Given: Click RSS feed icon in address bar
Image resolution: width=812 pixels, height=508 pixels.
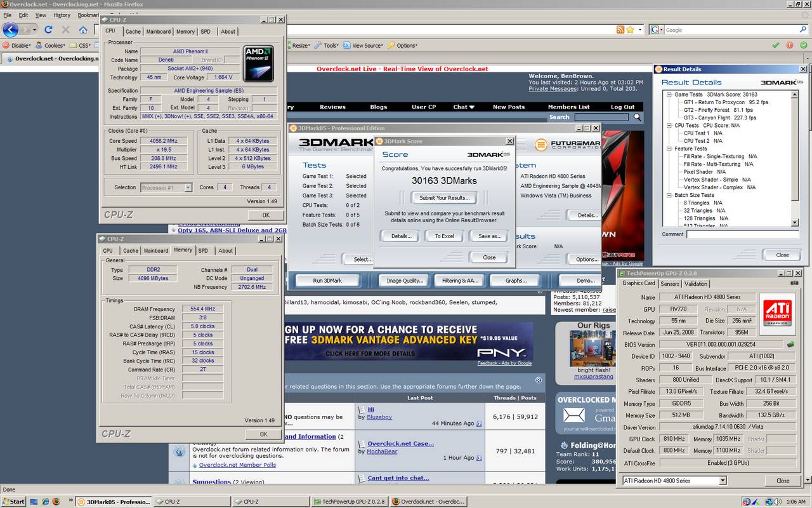Looking at the screenshot, I should point(620,30).
